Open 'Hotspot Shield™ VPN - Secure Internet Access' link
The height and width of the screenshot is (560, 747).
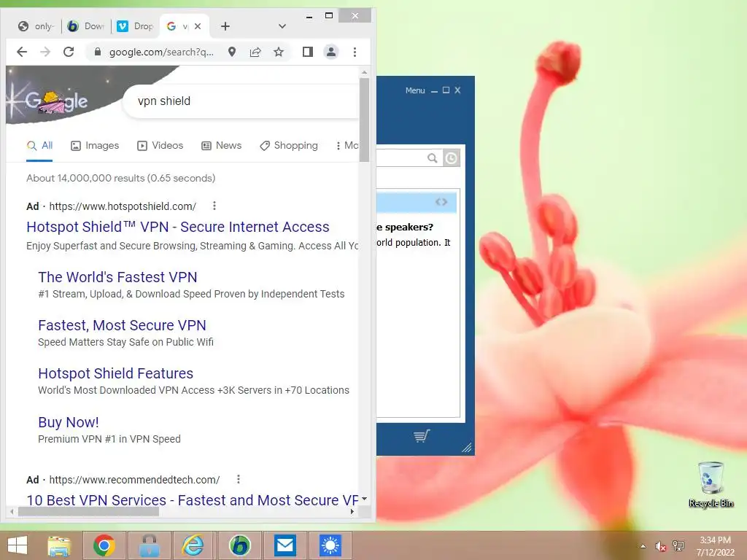[x=178, y=227]
